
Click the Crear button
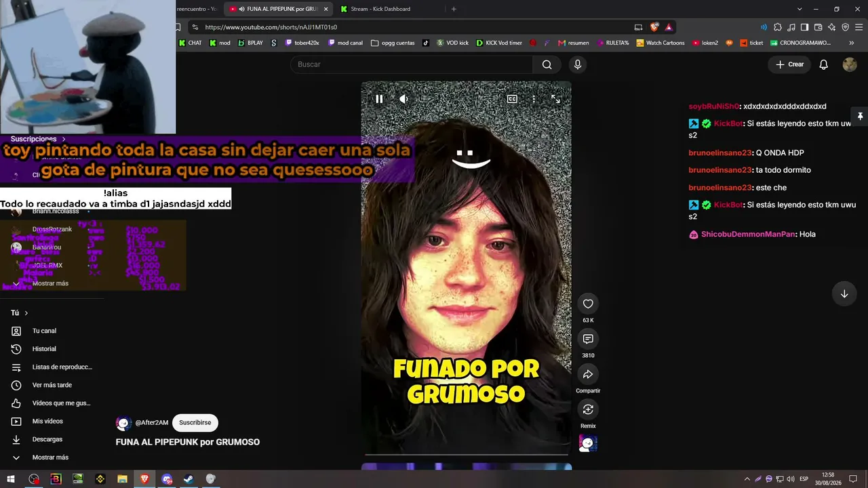790,64
